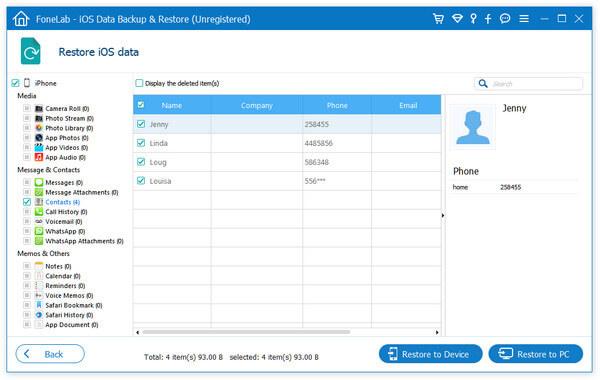This screenshot has height=380, width=600.
Task: Select the Safari Bookmark icon
Action: pos(39,305)
